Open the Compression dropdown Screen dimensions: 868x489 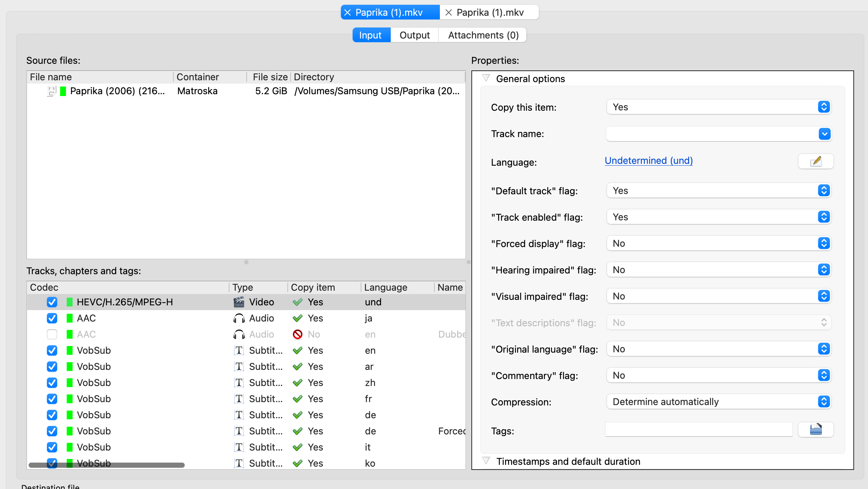719,402
